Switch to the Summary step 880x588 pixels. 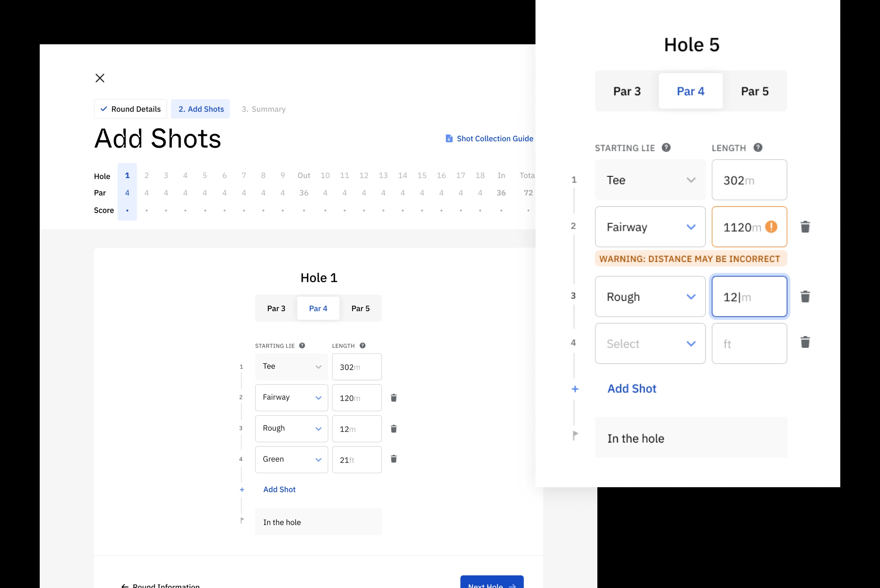(263, 109)
